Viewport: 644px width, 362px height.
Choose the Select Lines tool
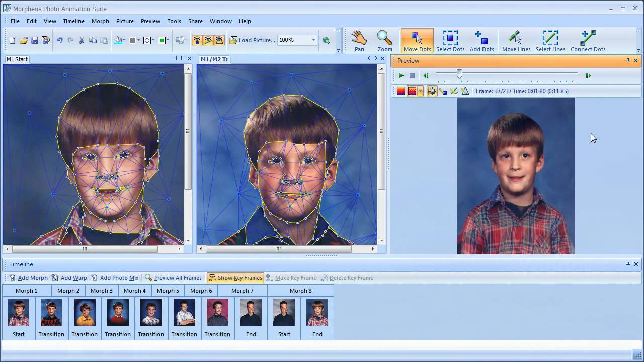pyautogui.click(x=550, y=41)
